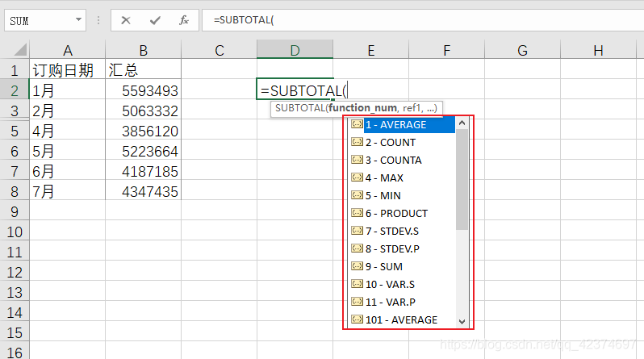Screen dimensions: 644x359
Task: Select row 9 header
Action: 15,211
